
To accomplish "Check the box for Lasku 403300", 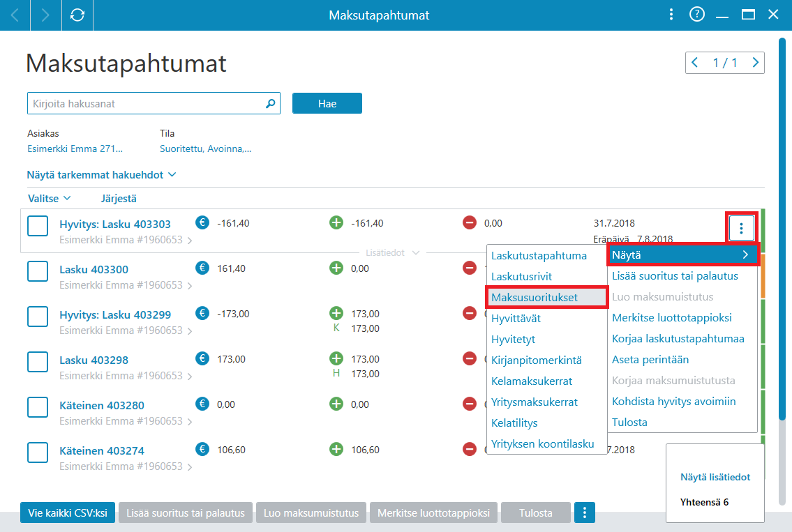I will 38,271.
